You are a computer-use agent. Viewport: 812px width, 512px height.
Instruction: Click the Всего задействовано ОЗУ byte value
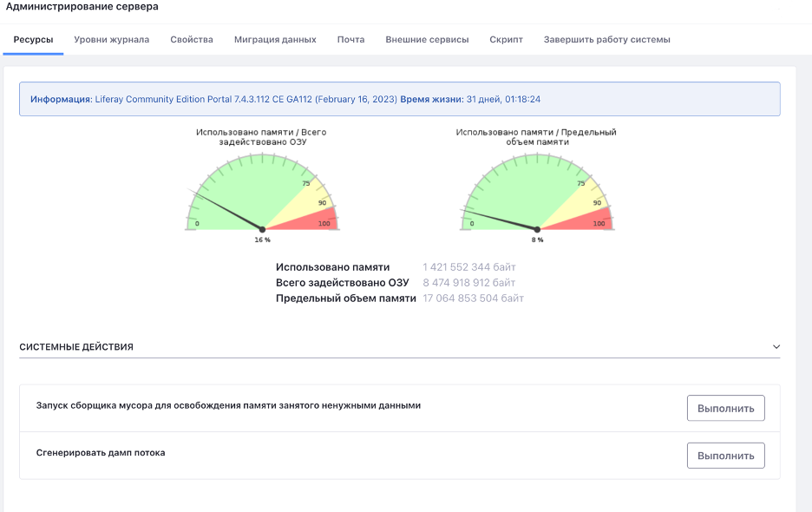pos(468,283)
